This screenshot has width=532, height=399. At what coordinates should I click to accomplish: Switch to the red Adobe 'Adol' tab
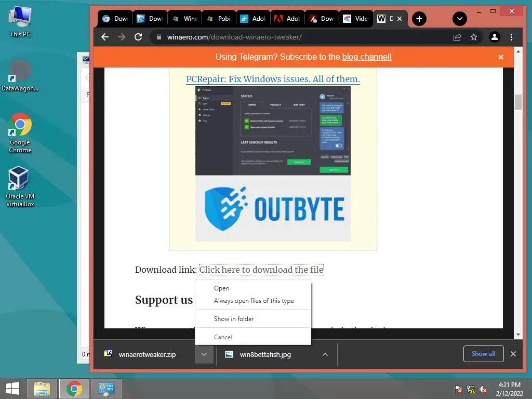[288, 19]
